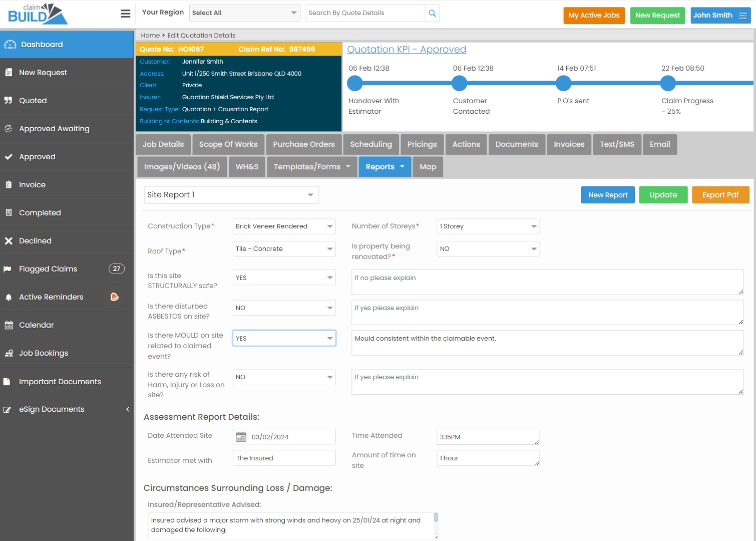Open the Site Report 1 selector
This screenshot has width=756, height=541.
pyautogui.click(x=231, y=195)
